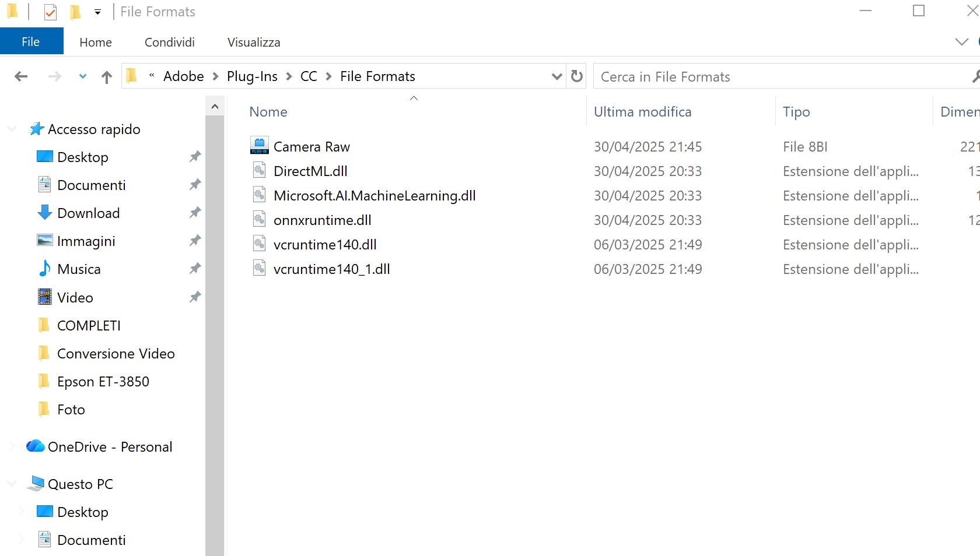Select the vcruntime140_1.dll file icon
This screenshot has height=556, width=980.
pos(259,268)
